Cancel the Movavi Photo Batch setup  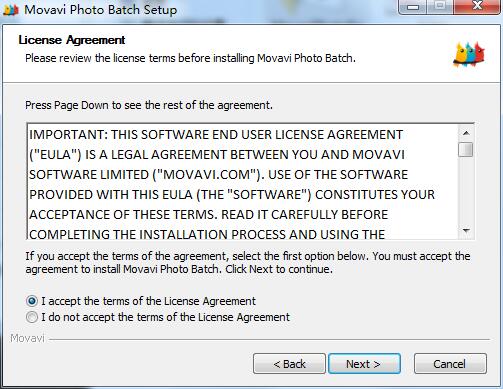[x=450, y=364]
